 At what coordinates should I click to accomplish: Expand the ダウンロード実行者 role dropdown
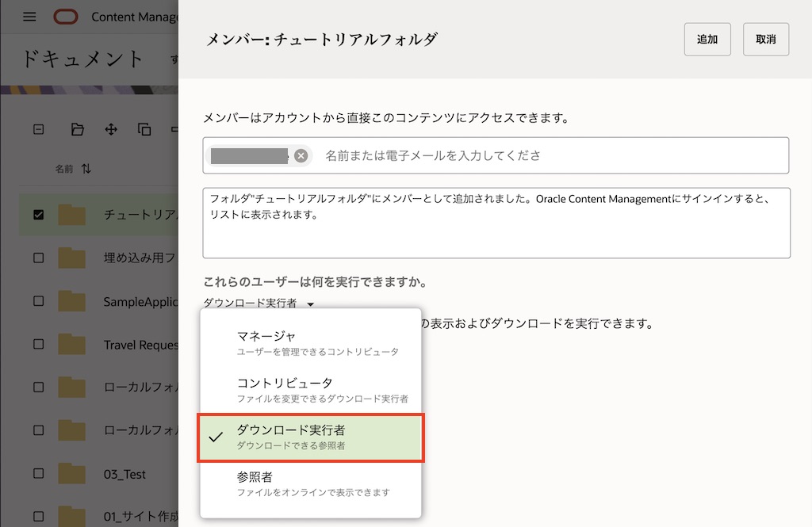tap(259, 303)
